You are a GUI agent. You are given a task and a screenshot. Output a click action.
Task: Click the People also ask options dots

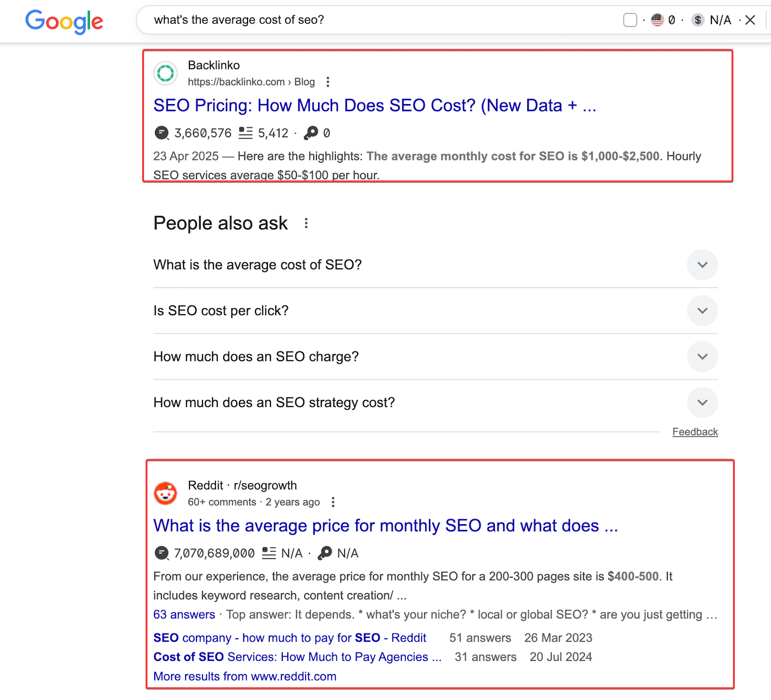click(x=306, y=223)
